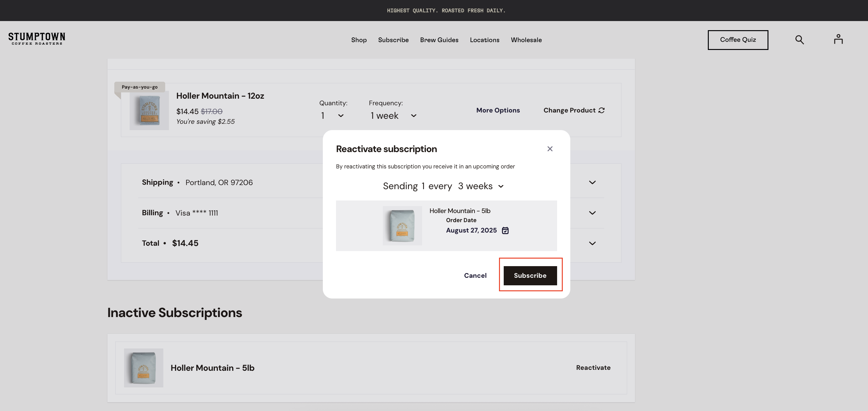Click the August 27, 2025 order date
The image size is (868, 411).
pyautogui.click(x=471, y=230)
